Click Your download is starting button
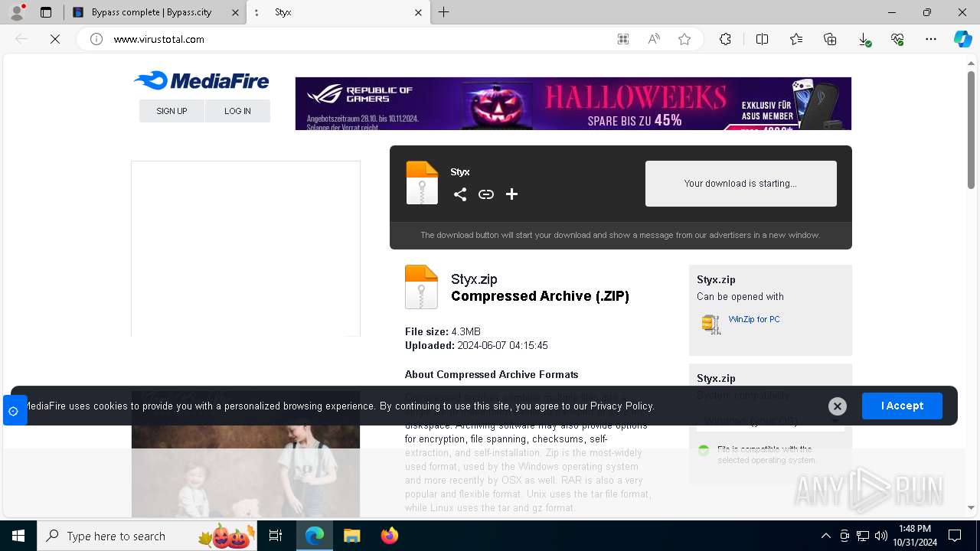This screenshot has height=551, width=980. pos(740,184)
